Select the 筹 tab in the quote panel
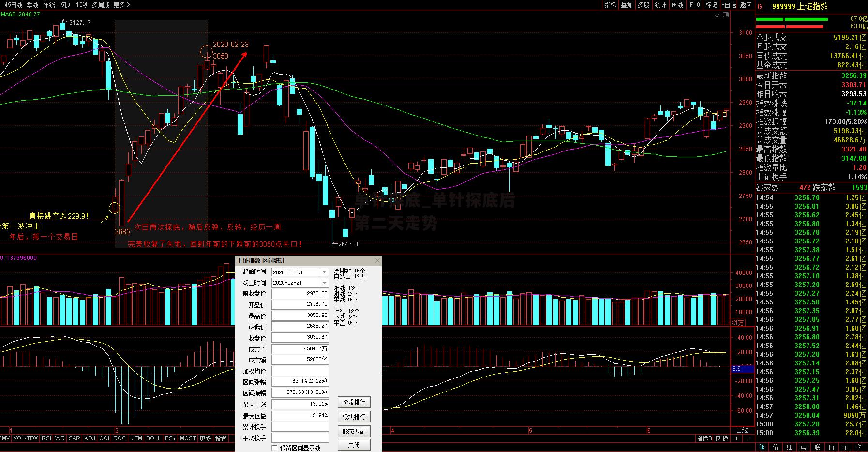 point(860,447)
